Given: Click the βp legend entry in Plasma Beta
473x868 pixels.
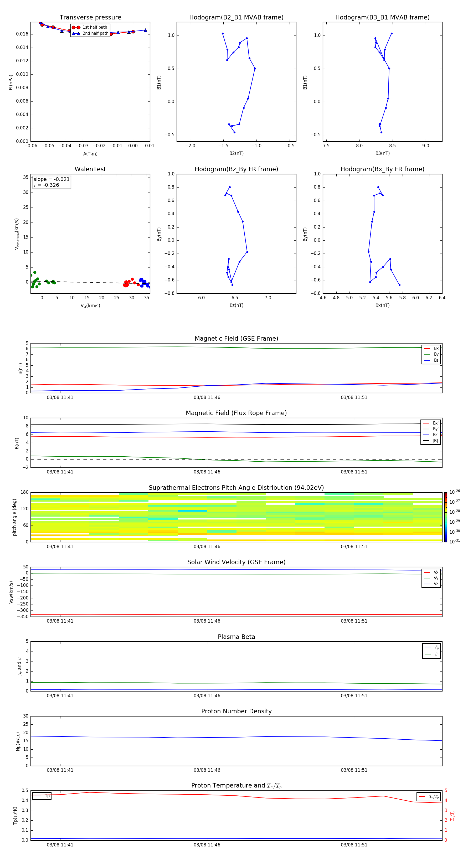Looking at the screenshot, I should [x=431, y=647].
